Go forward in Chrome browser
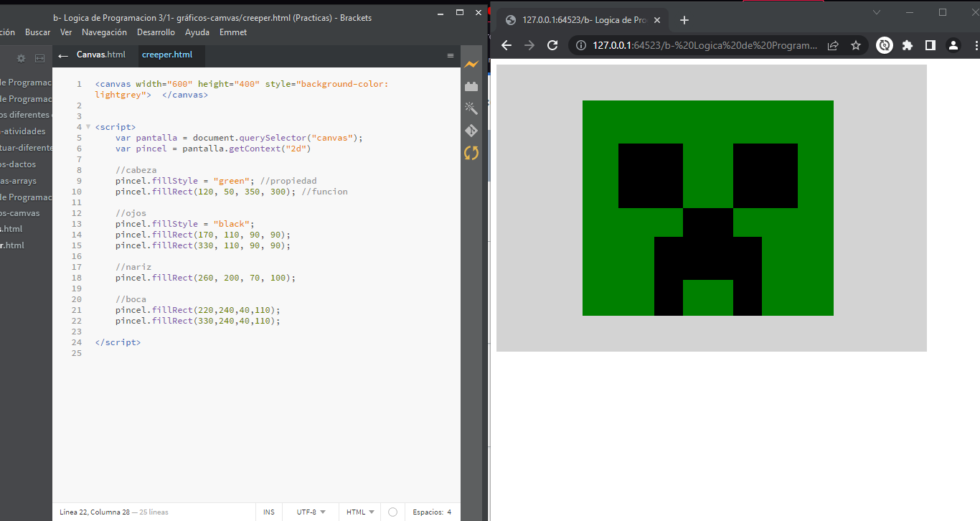This screenshot has height=521, width=980. coord(529,45)
